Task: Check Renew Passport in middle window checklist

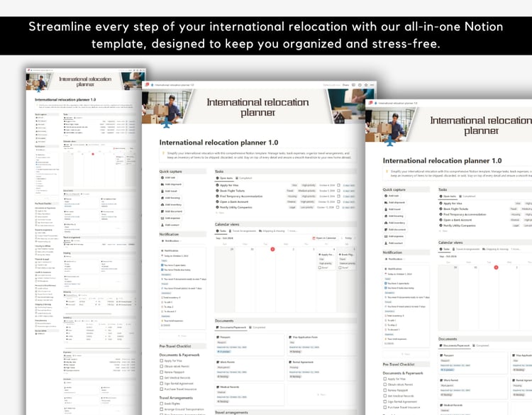Action: [162, 372]
